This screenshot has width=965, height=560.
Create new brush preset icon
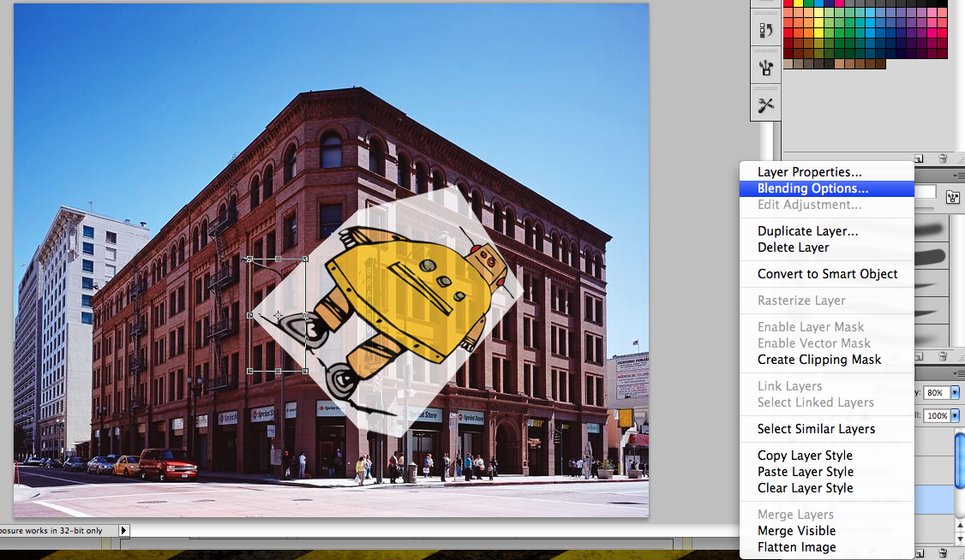pyautogui.click(x=919, y=356)
